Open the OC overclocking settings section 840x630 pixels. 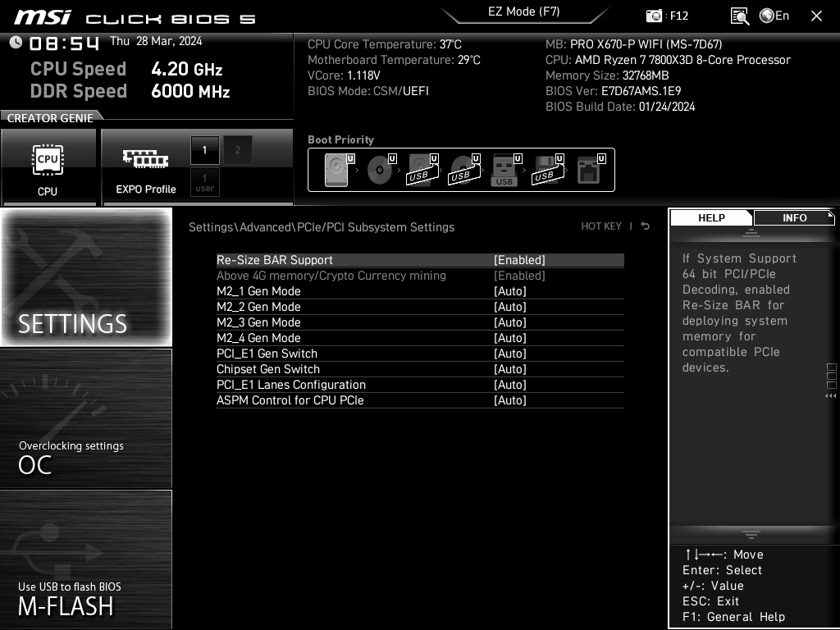tap(86, 418)
